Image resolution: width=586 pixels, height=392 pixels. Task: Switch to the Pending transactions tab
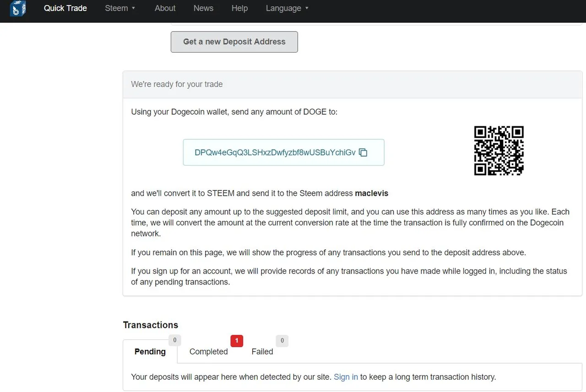click(x=150, y=351)
